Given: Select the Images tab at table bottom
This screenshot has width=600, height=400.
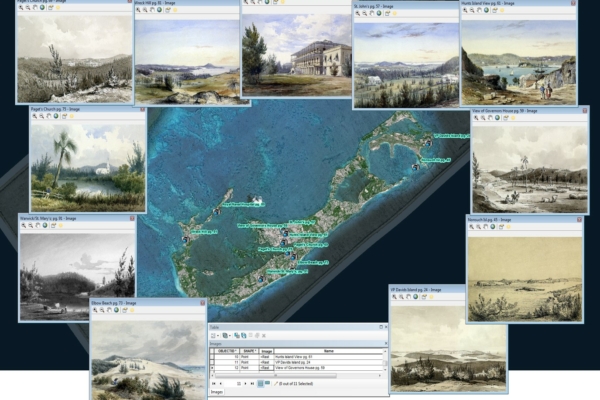Looking at the screenshot, I should [x=218, y=393].
